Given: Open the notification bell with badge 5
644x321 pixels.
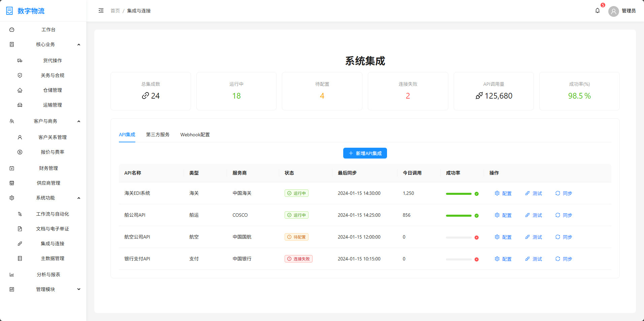Looking at the screenshot, I should pyautogui.click(x=597, y=10).
